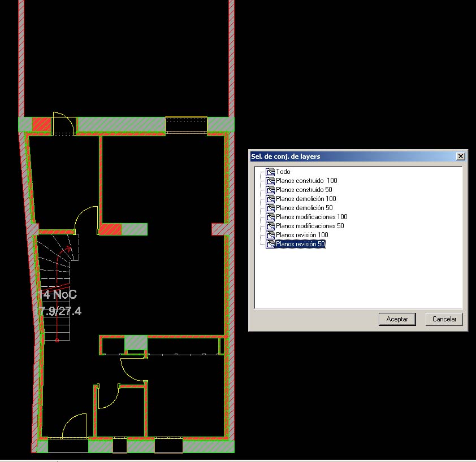This screenshot has width=476, height=462.
Task: Dismiss the dialog with Cancelar
Action: (x=444, y=319)
